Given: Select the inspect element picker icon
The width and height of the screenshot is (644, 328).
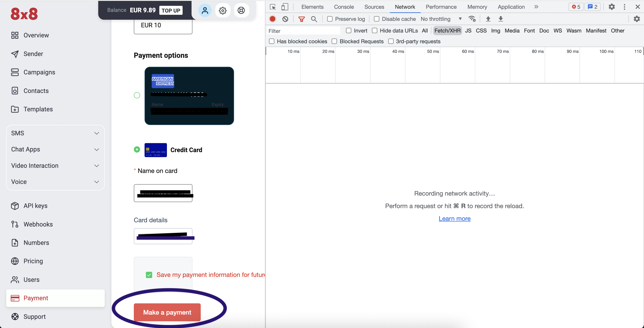Looking at the screenshot, I should 273,7.
